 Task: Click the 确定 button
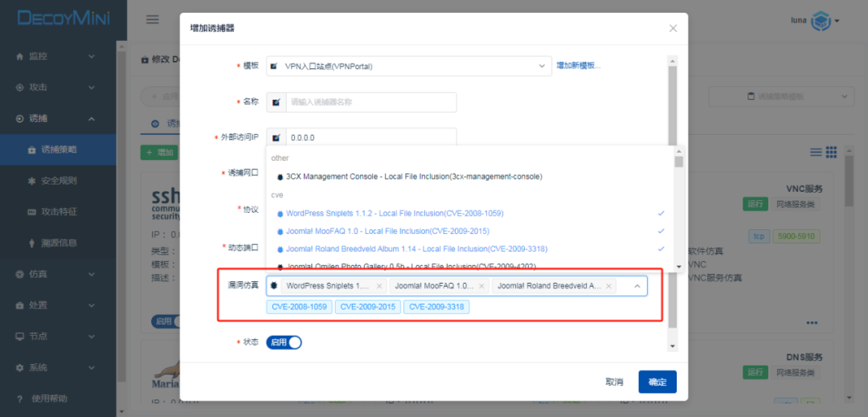657,382
